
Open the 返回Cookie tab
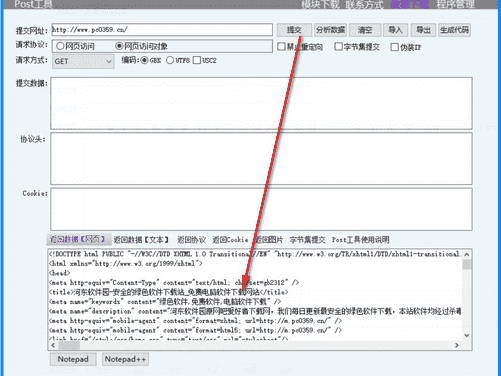point(230,240)
